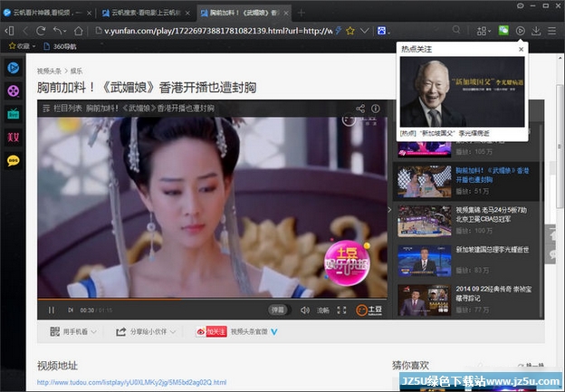Screen dimensions: 565x392
Task: Click the blue play sidebar icon
Action: [x=14, y=68]
